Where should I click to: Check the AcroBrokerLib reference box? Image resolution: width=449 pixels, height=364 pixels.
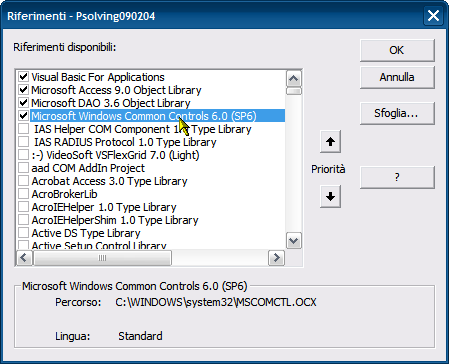pyautogui.click(x=23, y=194)
